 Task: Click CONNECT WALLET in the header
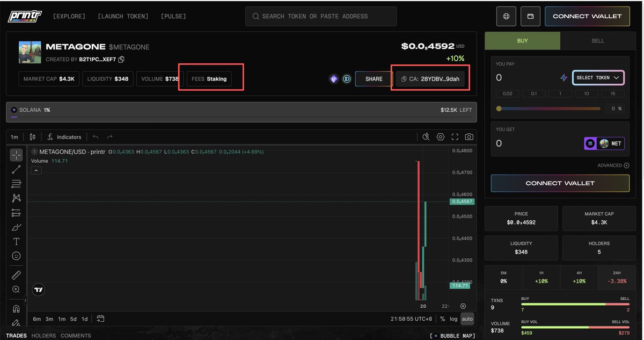point(587,16)
